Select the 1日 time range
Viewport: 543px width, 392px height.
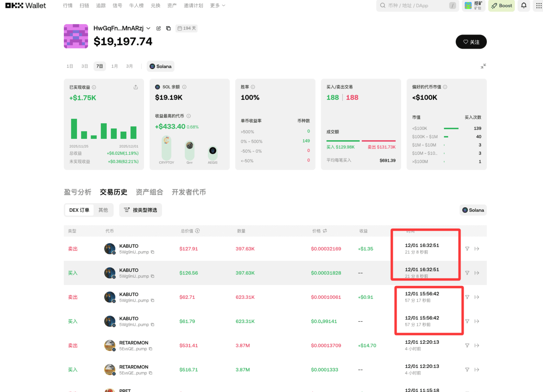[x=70, y=66]
